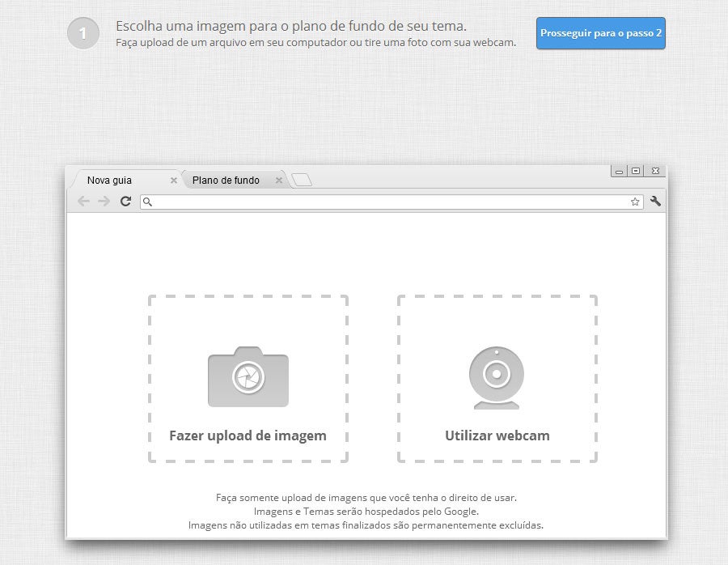Maximize the mock browser window
Viewport: 728px width, 565px height.
(x=636, y=171)
